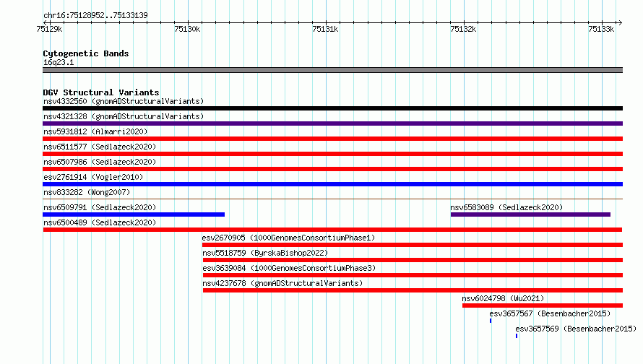Select the red bar under esv3639084
The width and height of the screenshot is (643, 364).
(413, 275)
